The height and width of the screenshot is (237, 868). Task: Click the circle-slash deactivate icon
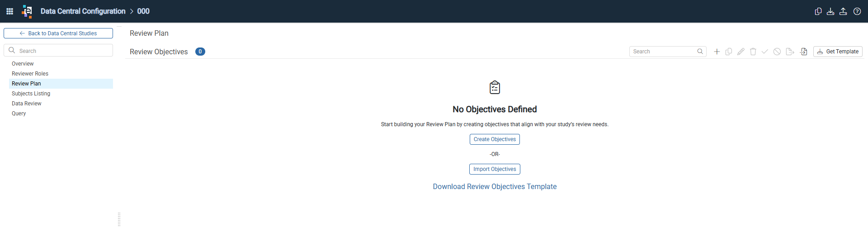tap(777, 52)
